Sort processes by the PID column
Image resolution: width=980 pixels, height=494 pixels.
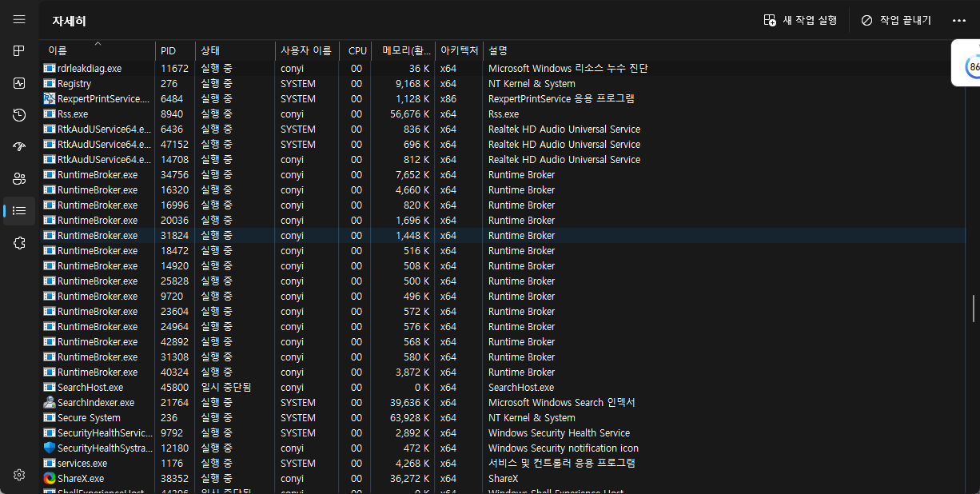(x=169, y=51)
